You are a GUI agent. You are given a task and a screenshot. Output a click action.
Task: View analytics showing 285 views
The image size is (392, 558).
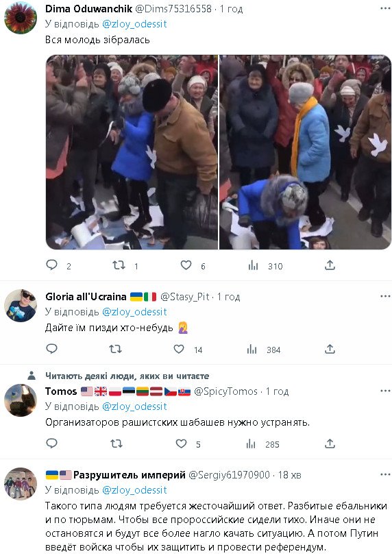coord(251,444)
